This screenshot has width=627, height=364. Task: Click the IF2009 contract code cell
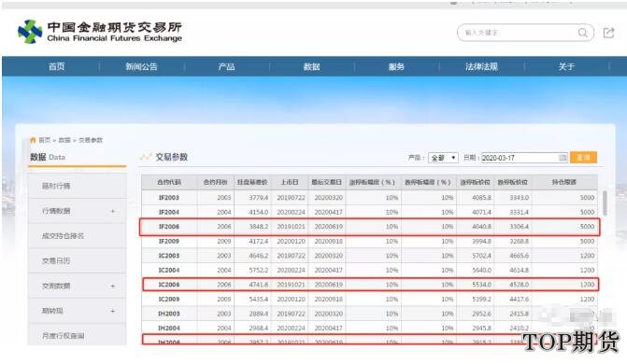pyautogui.click(x=169, y=242)
